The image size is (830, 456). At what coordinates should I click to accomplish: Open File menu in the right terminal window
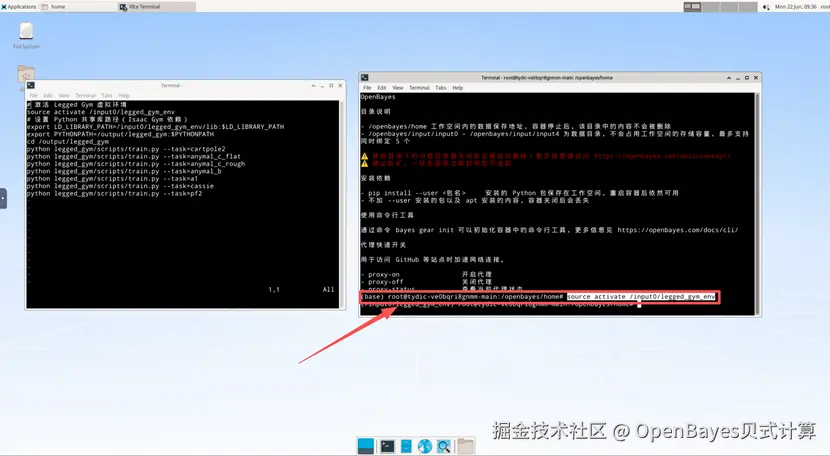(367, 87)
